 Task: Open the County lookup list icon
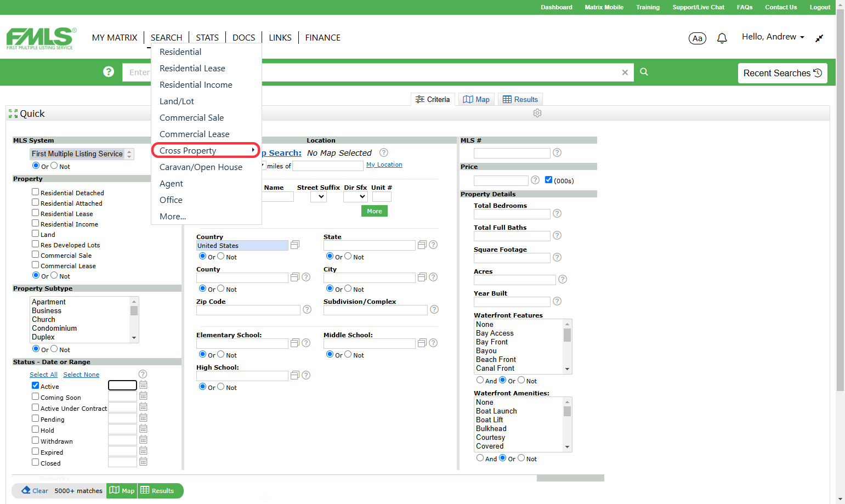(x=295, y=277)
